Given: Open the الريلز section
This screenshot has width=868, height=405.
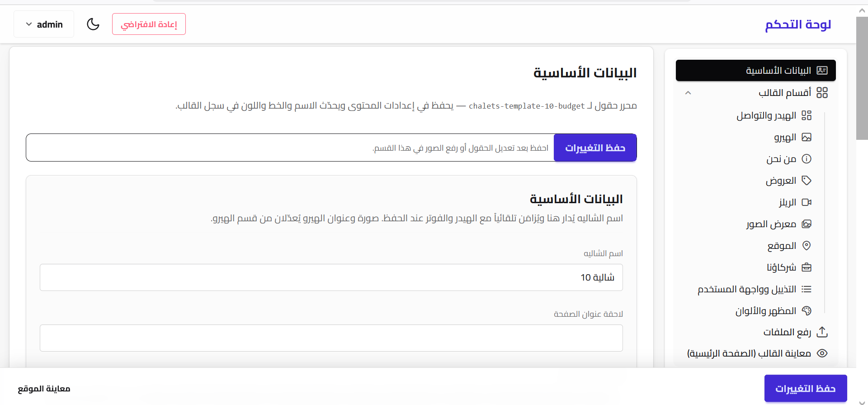Looking at the screenshot, I should click(788, 202).
